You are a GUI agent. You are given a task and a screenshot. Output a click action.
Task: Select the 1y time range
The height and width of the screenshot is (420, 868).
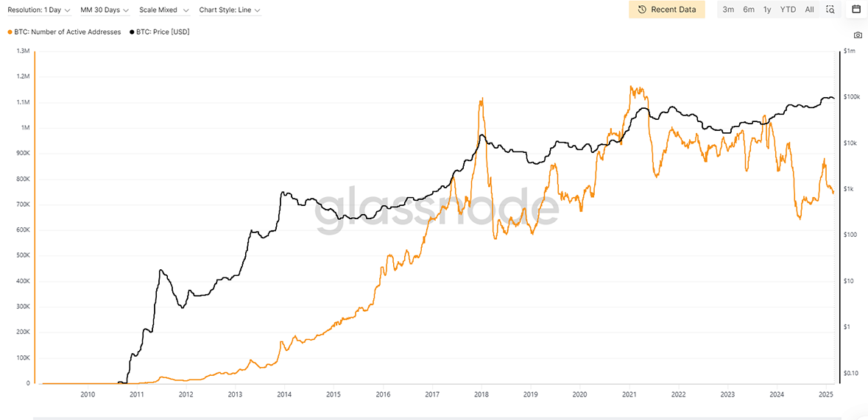tap(767, 10)
